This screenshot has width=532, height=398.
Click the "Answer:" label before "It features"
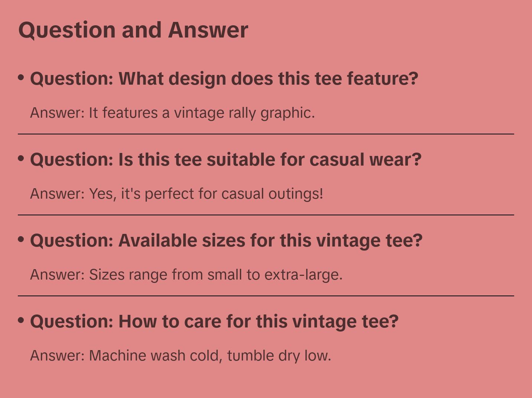[58, 113]
